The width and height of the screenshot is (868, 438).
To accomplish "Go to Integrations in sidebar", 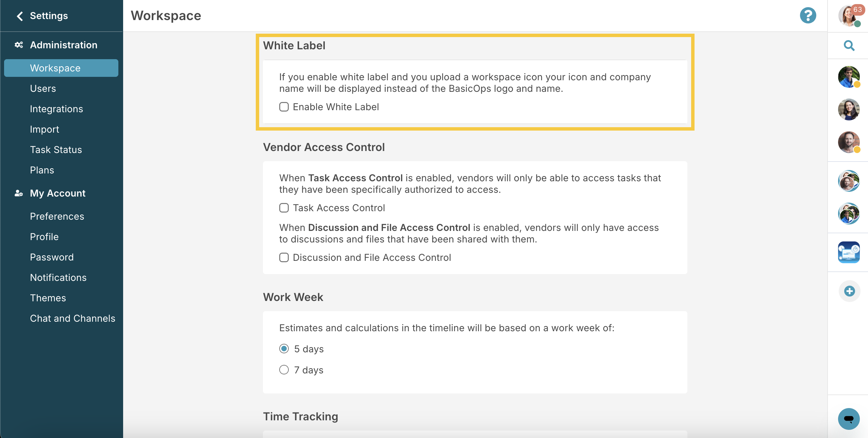I will [56, 109].
